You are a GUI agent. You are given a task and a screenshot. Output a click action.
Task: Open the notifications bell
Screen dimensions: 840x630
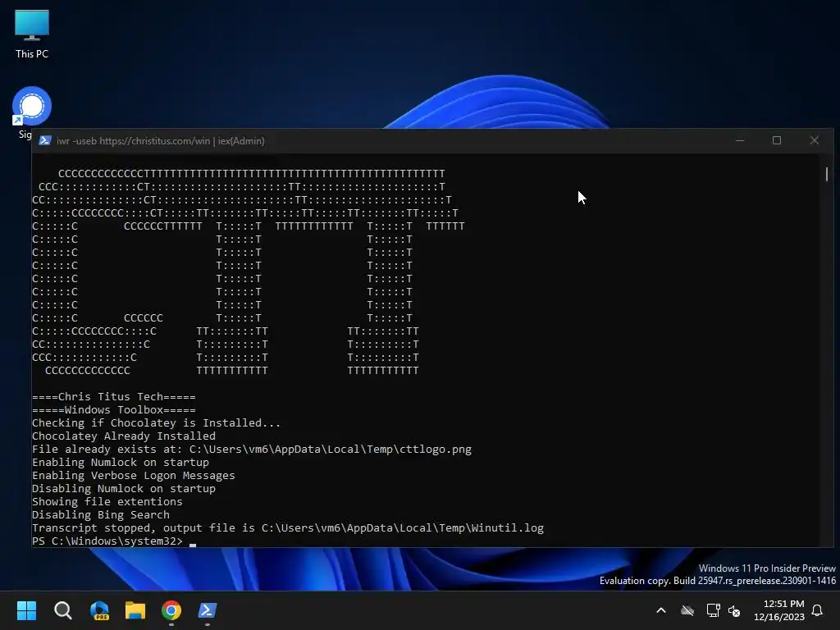(818, 610)
